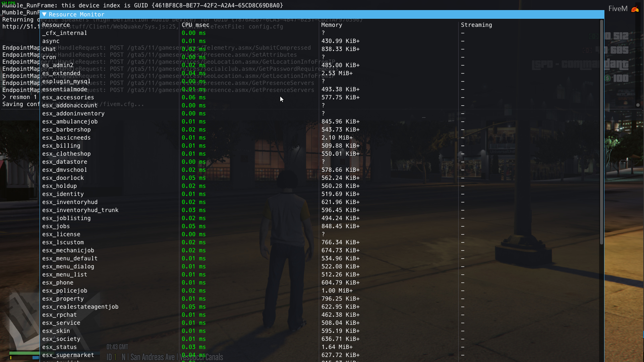Select the esx_menu_dialog resource row
644x362 pixels.
(x=320, y=266)
